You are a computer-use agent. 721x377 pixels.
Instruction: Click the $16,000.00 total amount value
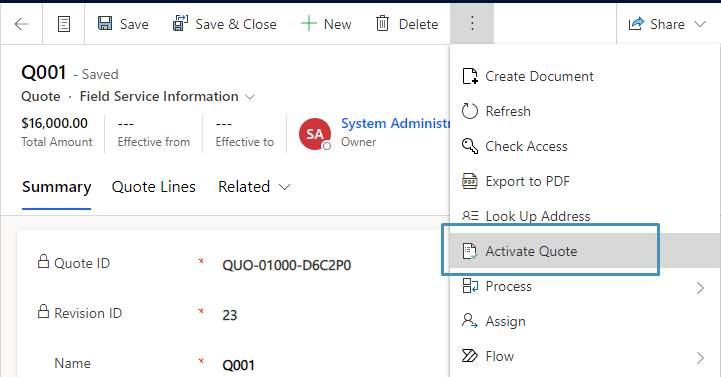point(54,123)
